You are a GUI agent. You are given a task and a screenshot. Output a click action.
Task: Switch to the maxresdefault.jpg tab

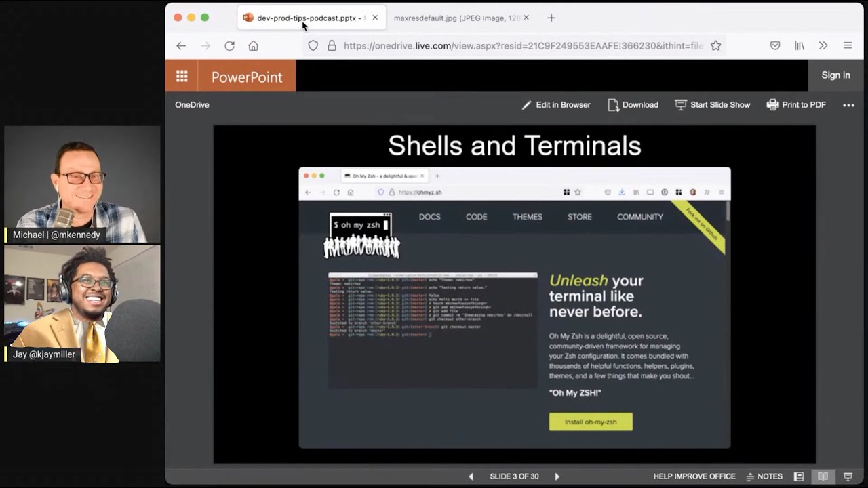click(x=456, y=18)
